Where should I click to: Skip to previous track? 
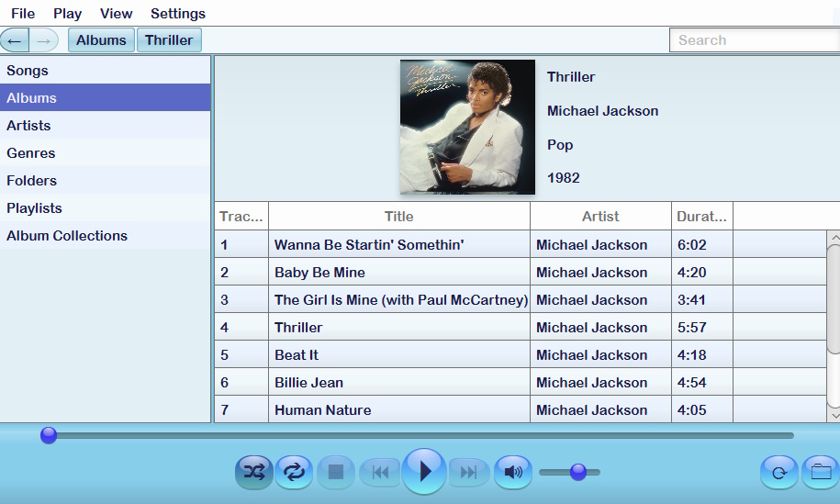(x=379, y=472)
